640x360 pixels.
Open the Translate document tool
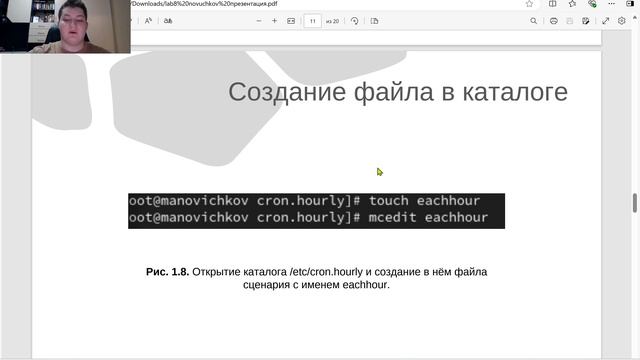(168, 21)
